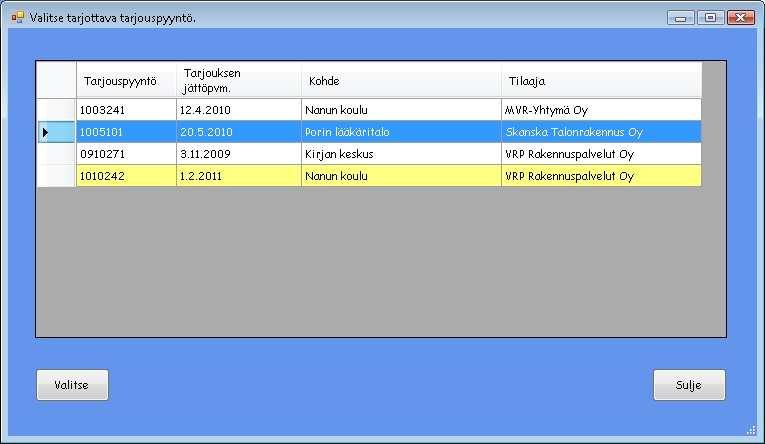The width and height of the screenshot is (765, 444).
Task: Click the window title bar application icon
Action: click(18, 18)
